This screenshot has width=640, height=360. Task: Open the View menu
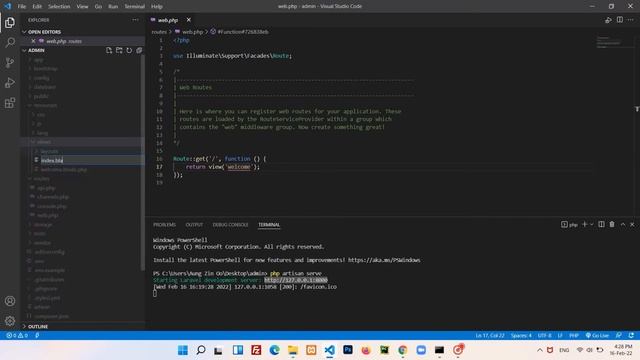tap(82, 6)
